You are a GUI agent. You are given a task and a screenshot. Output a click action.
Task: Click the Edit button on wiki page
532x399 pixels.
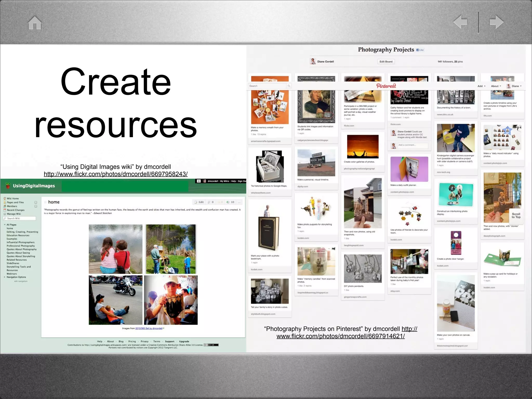199,202
